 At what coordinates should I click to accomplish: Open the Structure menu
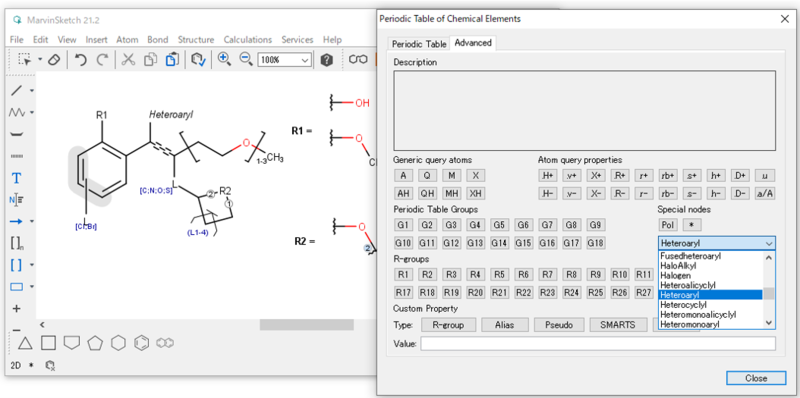[196, 39]
